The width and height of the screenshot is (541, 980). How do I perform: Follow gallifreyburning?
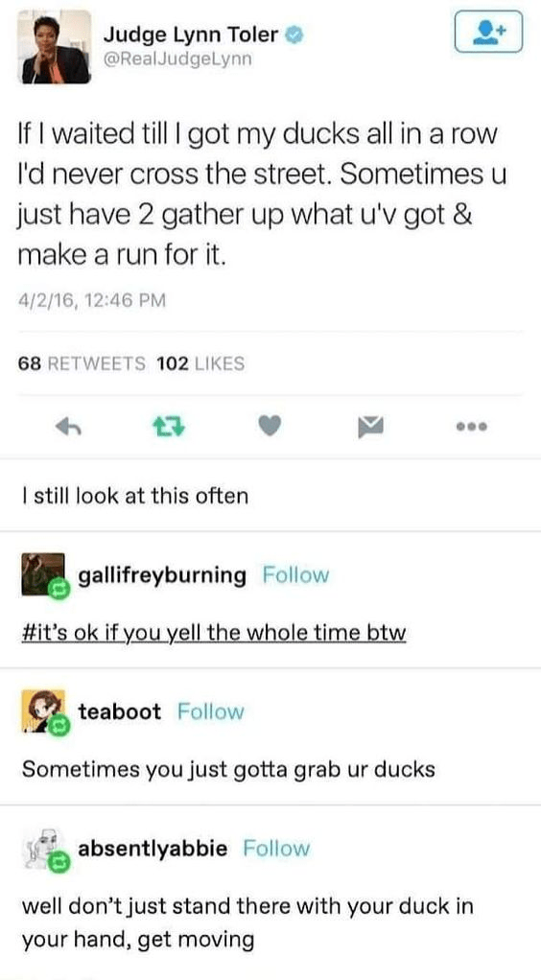[295, 574]
